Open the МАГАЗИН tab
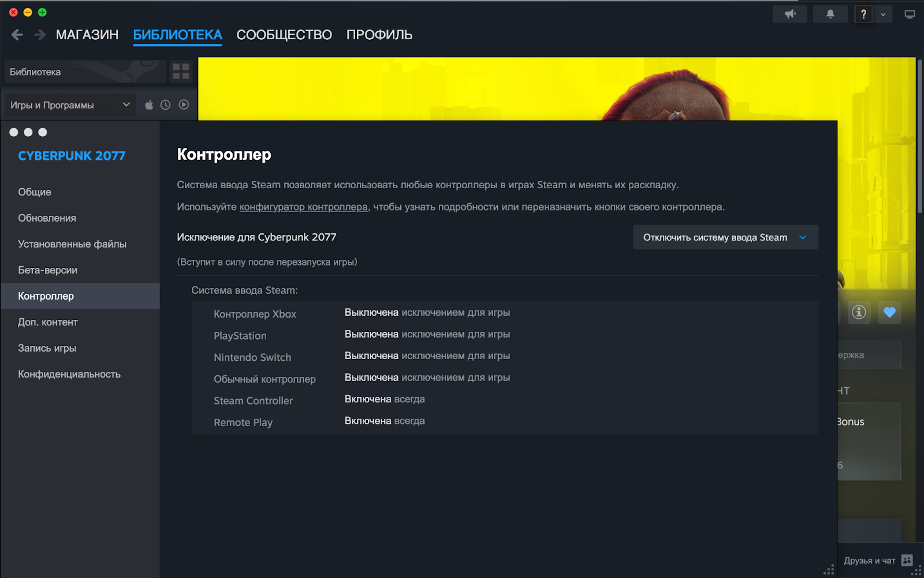Viewport: 924px width, 578px height. tap(87, 35)
